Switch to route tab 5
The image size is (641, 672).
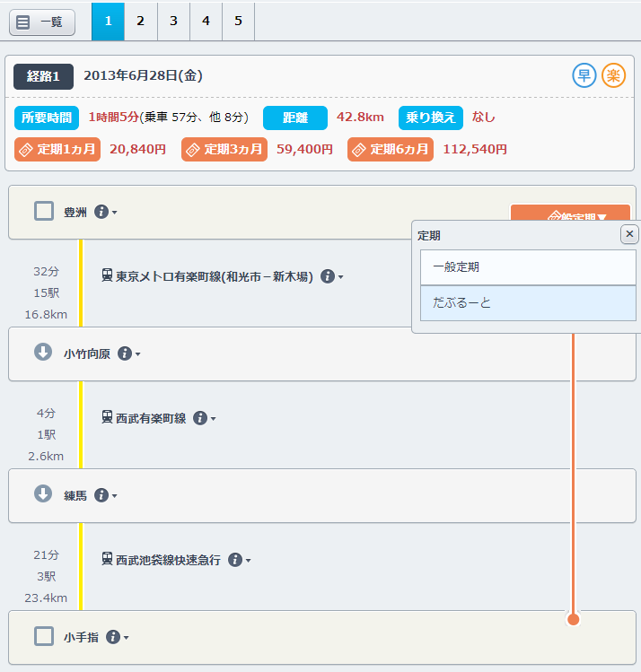(238, 21)
